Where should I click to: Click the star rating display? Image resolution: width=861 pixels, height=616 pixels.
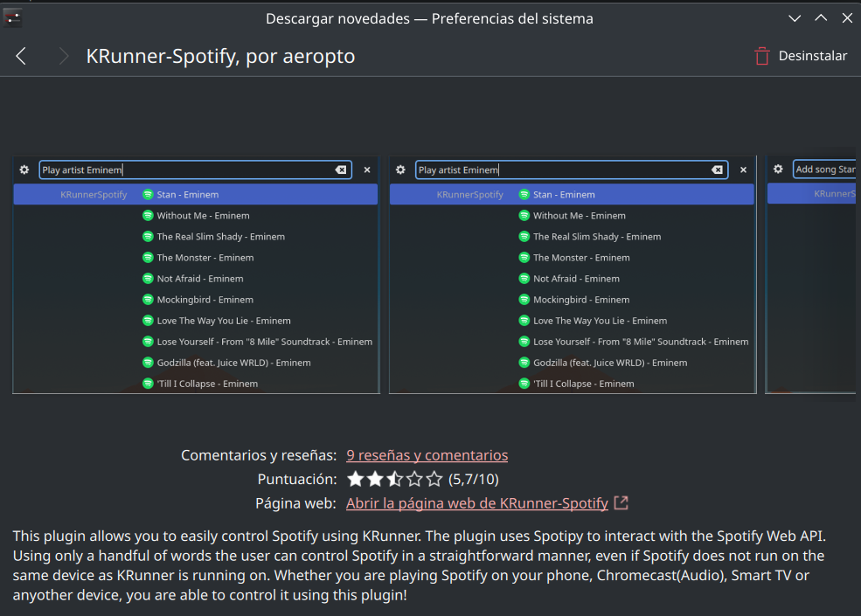click(x=394, y=479)
